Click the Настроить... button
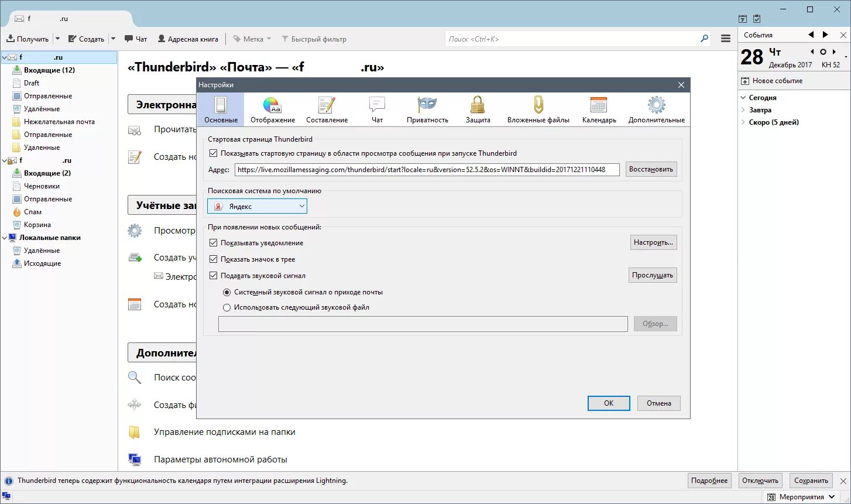851x504 pixels. pyautogui.click(x=654, y=242)
